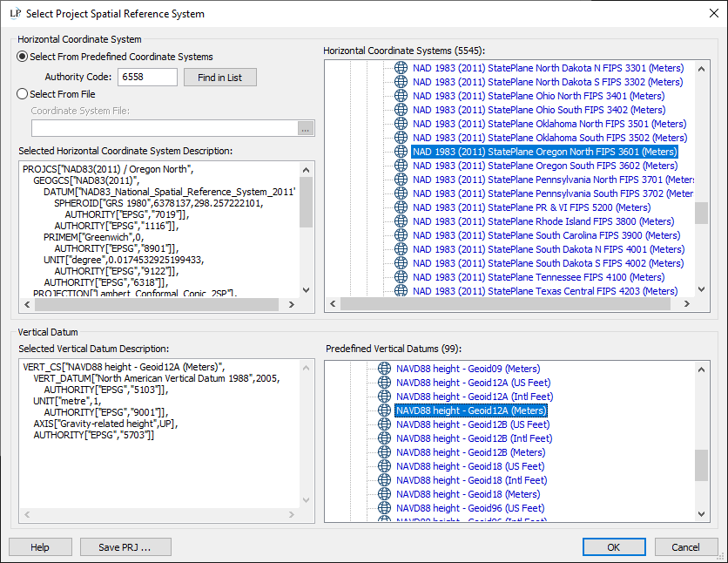Screen dimensions: 728x563
Task: Click globe icon beside South Dakota S FIPS 4002
Action: click(401, 263)
